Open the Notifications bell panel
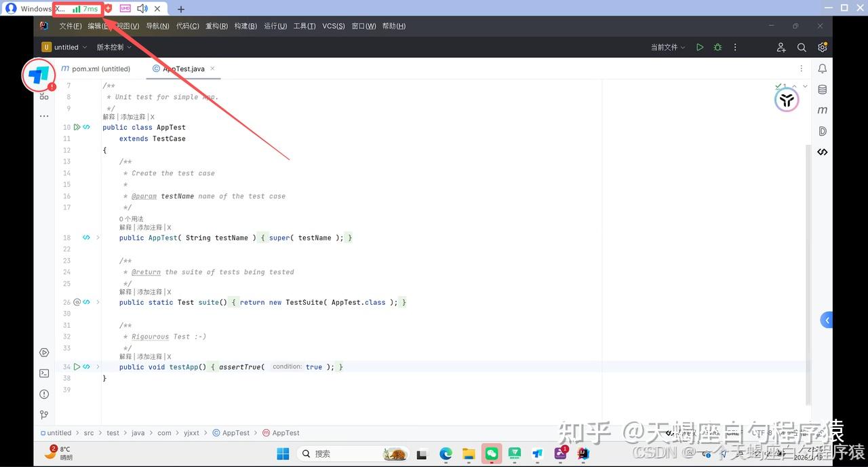Image resolution: width=868 pixels, height=467 pixels. (823, 69)
